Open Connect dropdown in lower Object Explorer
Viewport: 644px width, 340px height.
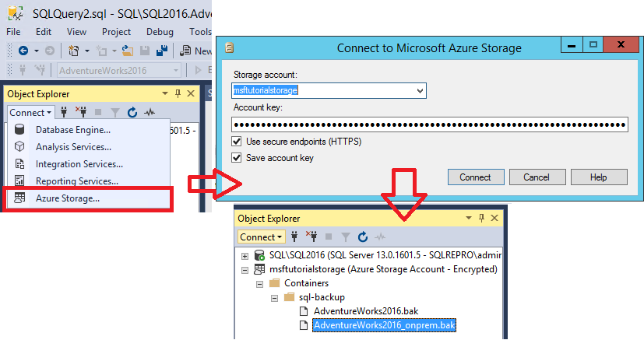(x=261, y=237)
